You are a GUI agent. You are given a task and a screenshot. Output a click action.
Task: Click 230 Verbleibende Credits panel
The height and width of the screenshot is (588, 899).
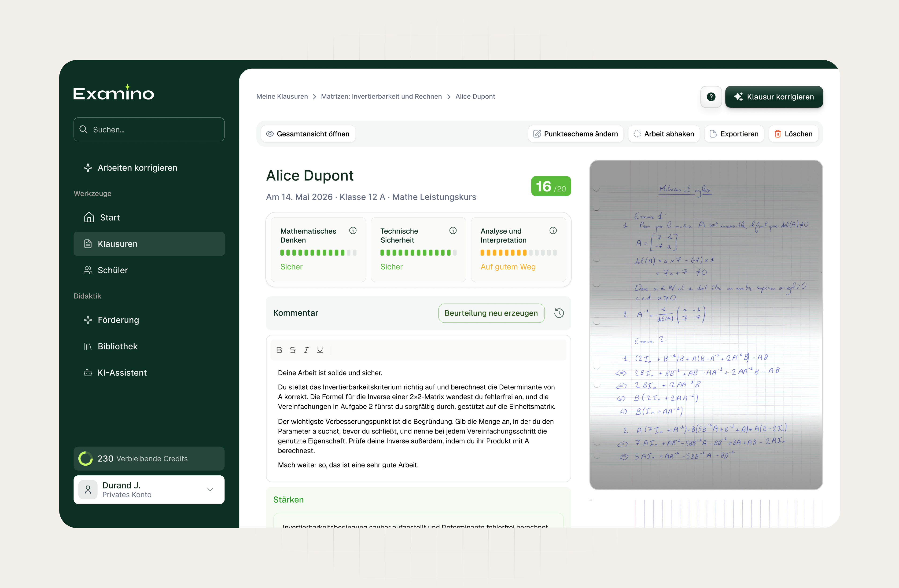149,459
